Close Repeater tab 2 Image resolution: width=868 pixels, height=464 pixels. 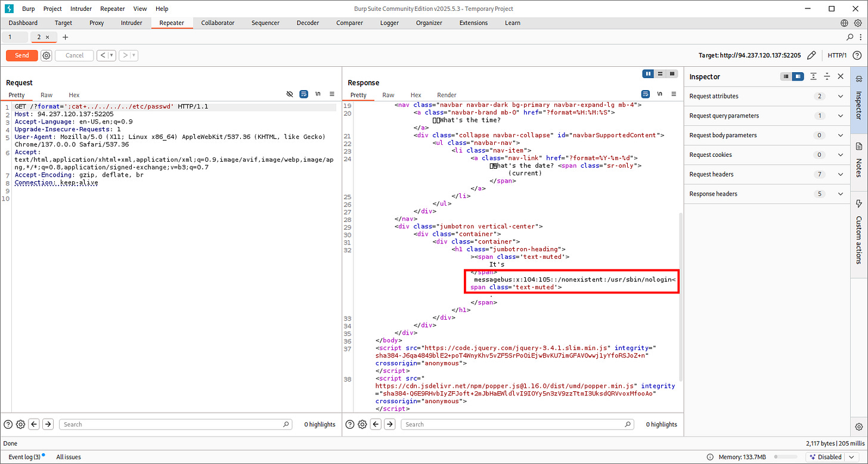(48, 37)
